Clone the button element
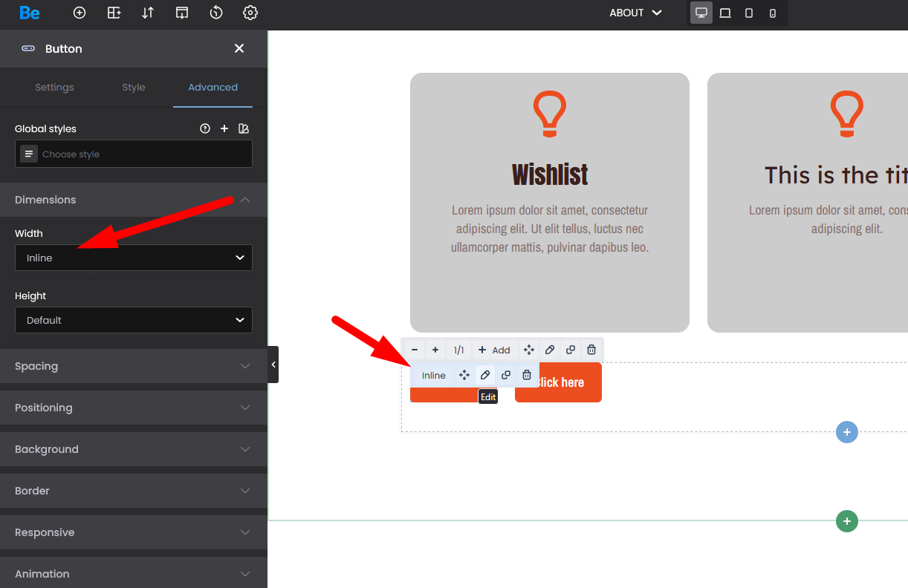The height and width of the screenshot is (588, 908). click(x=506, y=375)
